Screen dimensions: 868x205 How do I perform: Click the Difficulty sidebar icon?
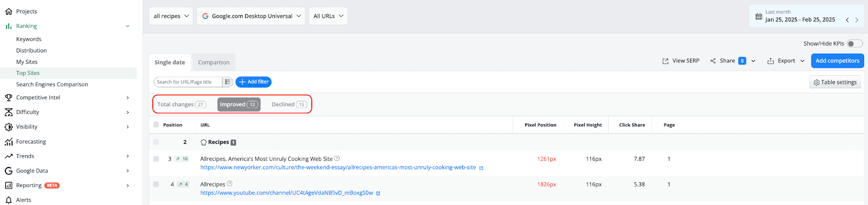9,112
